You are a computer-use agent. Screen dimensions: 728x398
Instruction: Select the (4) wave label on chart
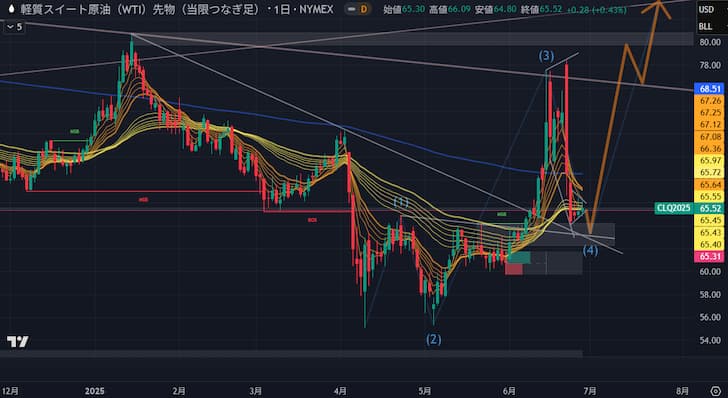(590, 251)
